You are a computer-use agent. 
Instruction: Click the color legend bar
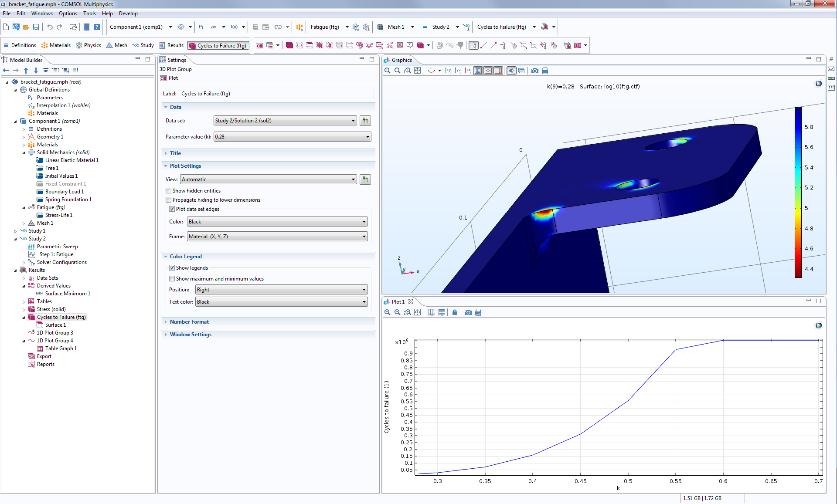[x=798, y=192]
